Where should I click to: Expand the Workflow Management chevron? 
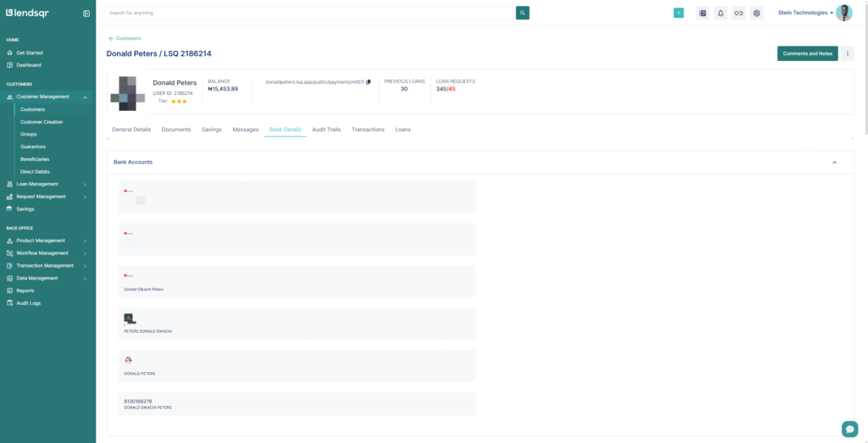[x=85, y=253]
